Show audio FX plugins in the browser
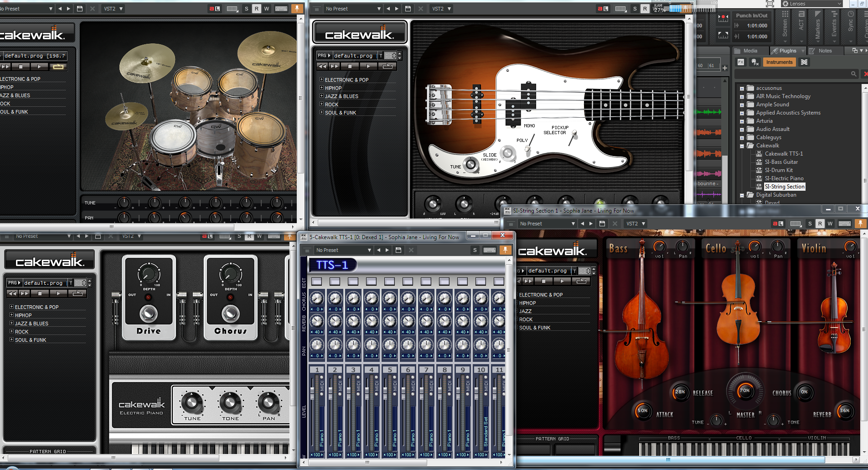868x470 pixels. coord(741,62)
